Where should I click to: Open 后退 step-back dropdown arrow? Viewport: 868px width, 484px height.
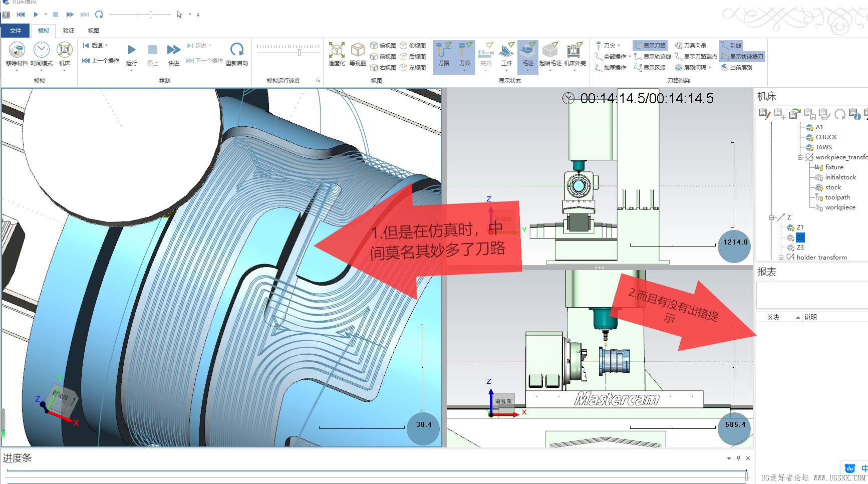(x=106, y=46)
